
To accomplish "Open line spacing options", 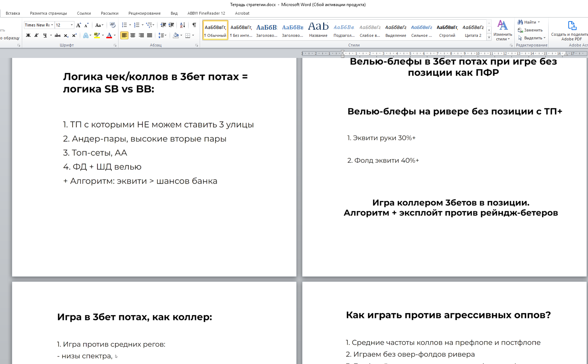I will tap(162, 35).
